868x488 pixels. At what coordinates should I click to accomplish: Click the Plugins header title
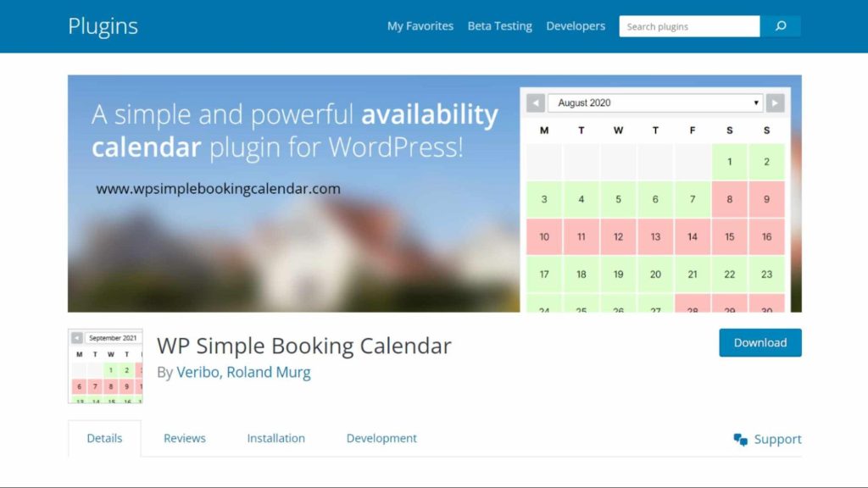103,26
